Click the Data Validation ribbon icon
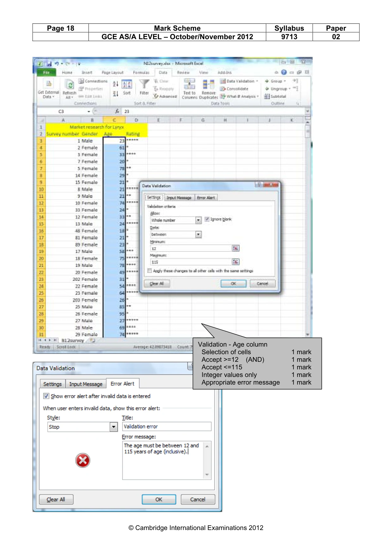392x555 pixels. tap(223, 81)
